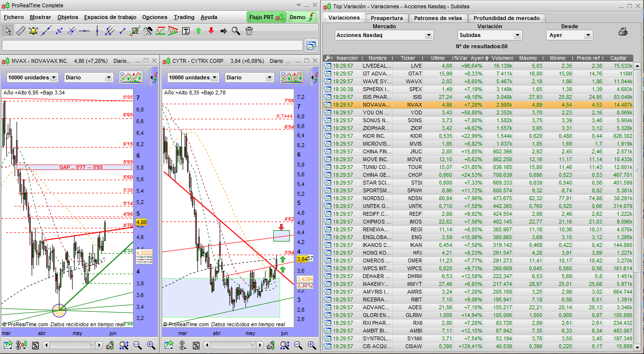
Task: Click the trash can delete icon
Action: tap(249, 31)
